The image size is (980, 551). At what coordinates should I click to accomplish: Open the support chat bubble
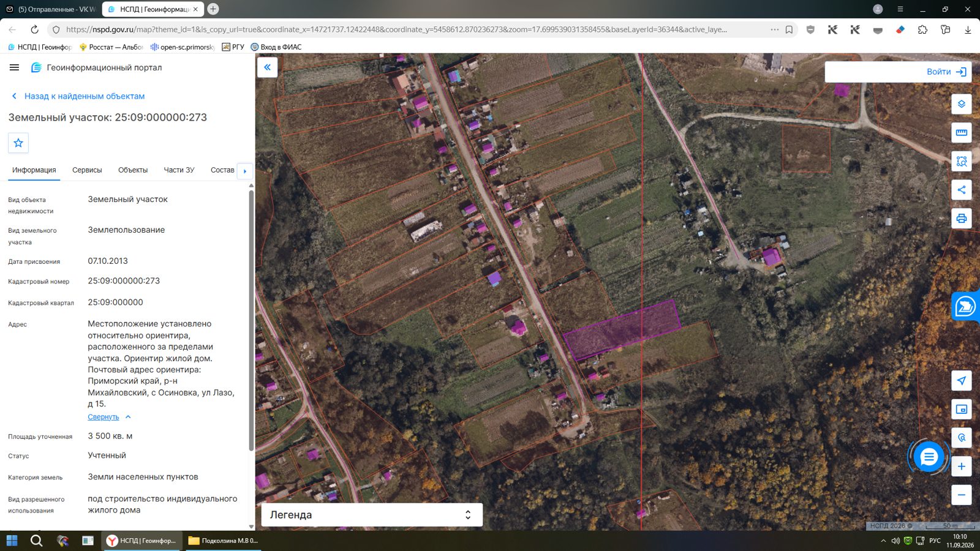pos(929,457)
